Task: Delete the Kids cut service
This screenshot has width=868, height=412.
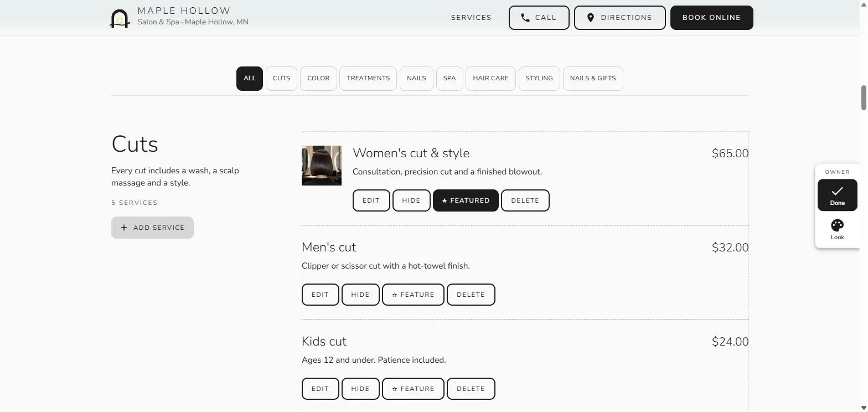Action: [471, 389]
